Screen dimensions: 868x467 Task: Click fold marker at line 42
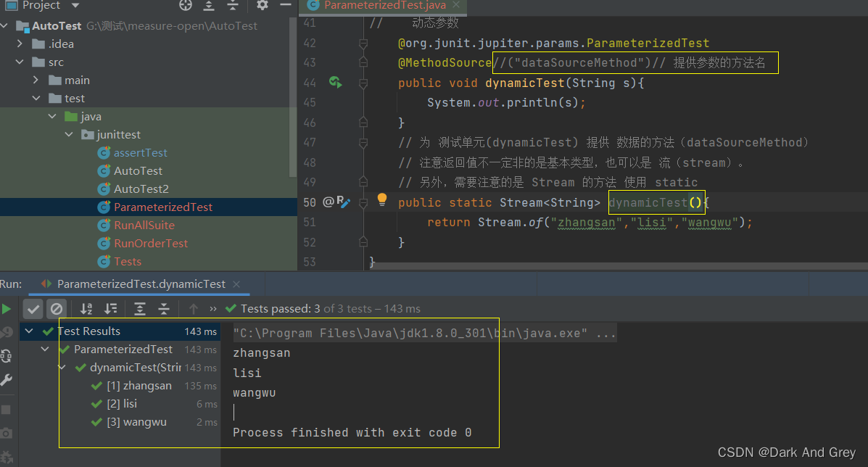click(x=363, y=44)
